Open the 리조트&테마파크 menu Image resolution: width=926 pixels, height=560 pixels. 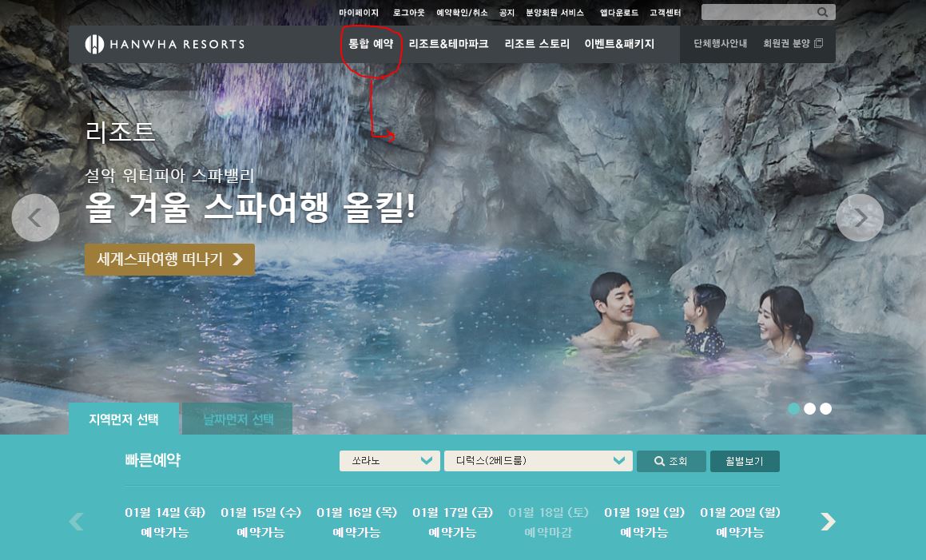(x=448, y=44)
